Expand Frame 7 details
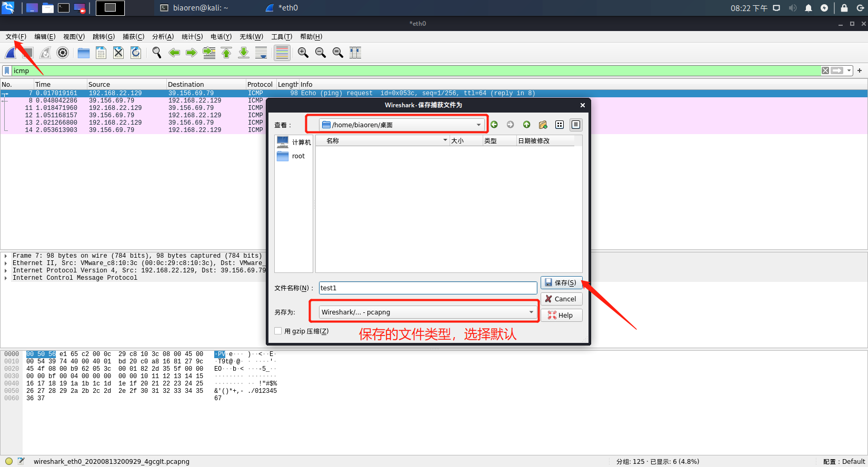This screenshot has width=868, height=467. [x=6, y=256]
